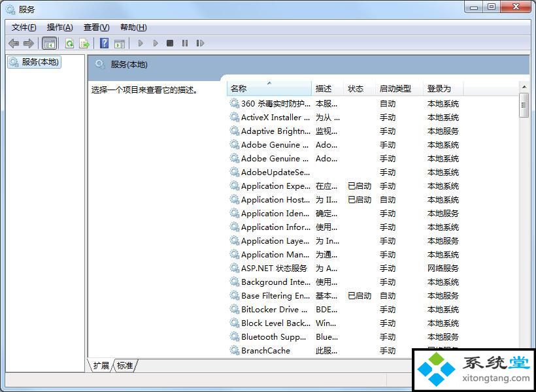
Task: Click gear icon of Adaptive Brightness
Action: [x=234, y=131]
